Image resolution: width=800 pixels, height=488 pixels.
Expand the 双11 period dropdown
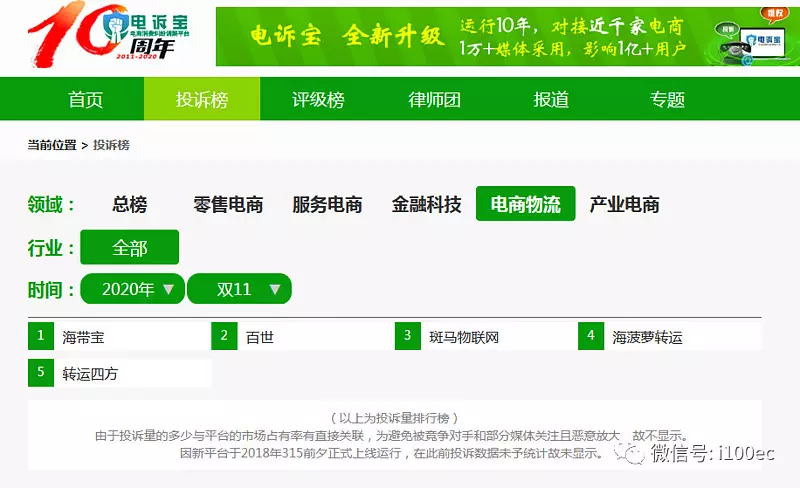pos(239,289)
